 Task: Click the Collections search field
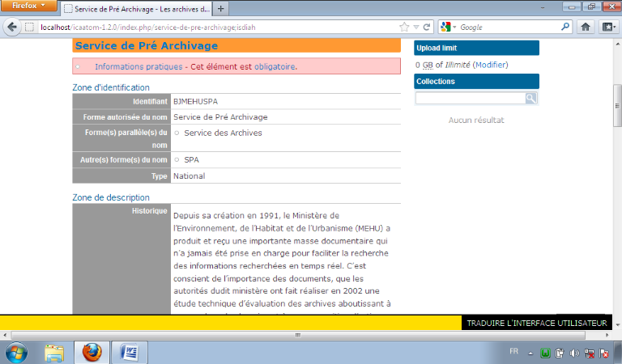(x=471, y=98)
